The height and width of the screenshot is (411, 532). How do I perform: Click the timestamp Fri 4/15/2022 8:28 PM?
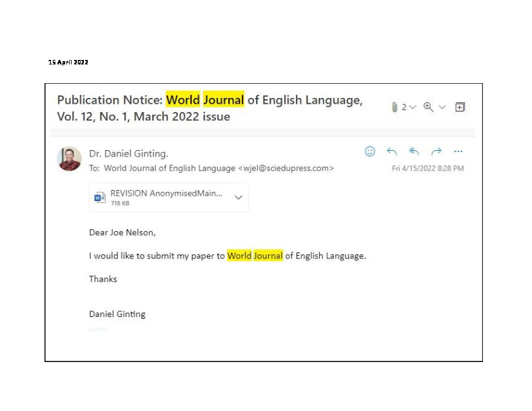[x=428, y=168]
